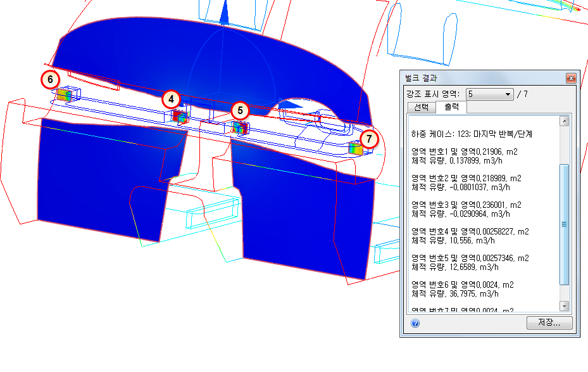588x372 pixels.
Task: Click the output scrollbar up arrow
Action: [565, 121]
